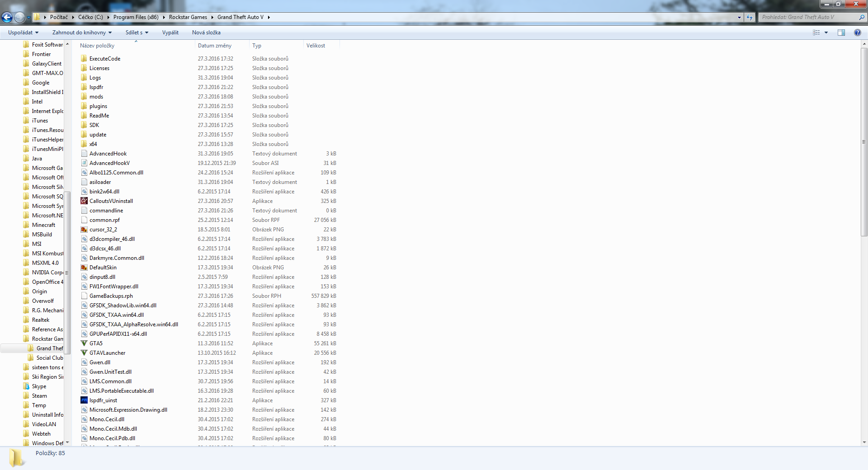Open the Sdílet s dropdown
This screenshot has width=868, height=470.
coord(137,33)
